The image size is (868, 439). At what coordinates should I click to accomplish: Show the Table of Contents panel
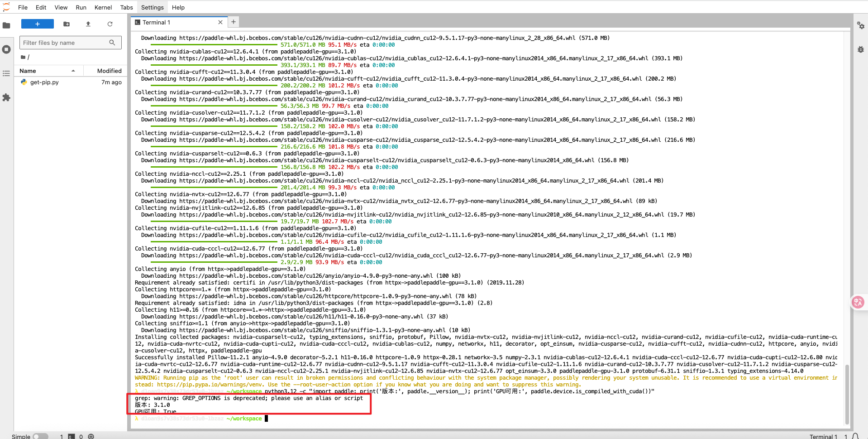tap(6, 73)
